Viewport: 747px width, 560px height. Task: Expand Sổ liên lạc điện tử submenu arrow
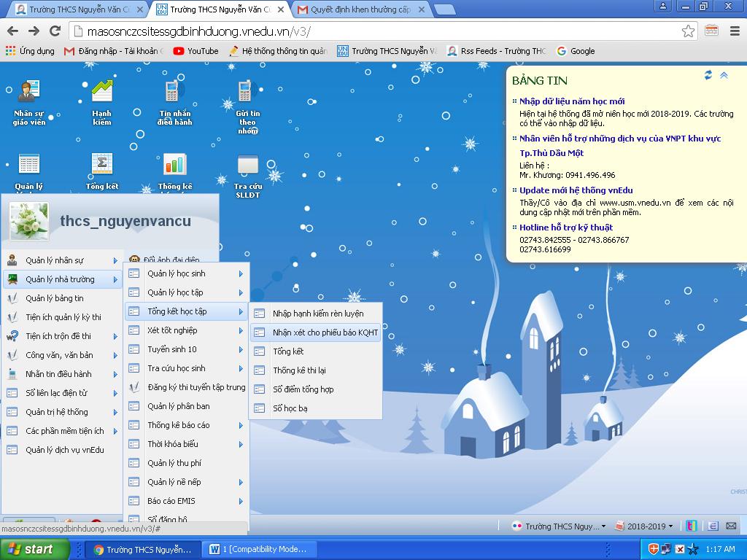[x=115, y=393]
